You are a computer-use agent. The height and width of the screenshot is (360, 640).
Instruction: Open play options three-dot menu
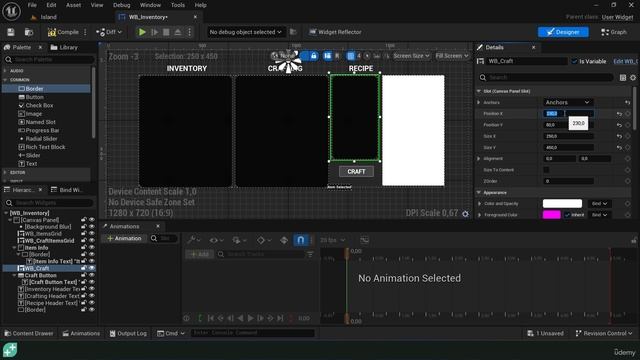[189, 32]
